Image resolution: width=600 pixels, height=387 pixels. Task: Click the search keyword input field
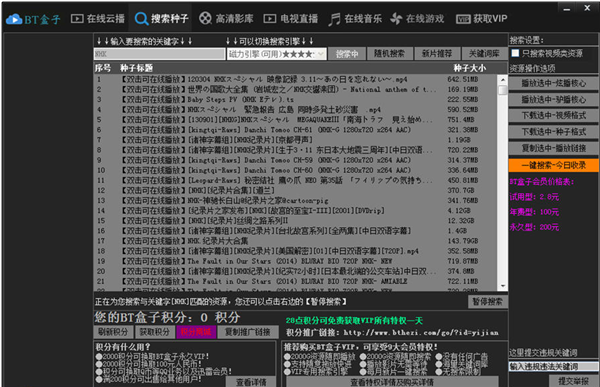160,54
